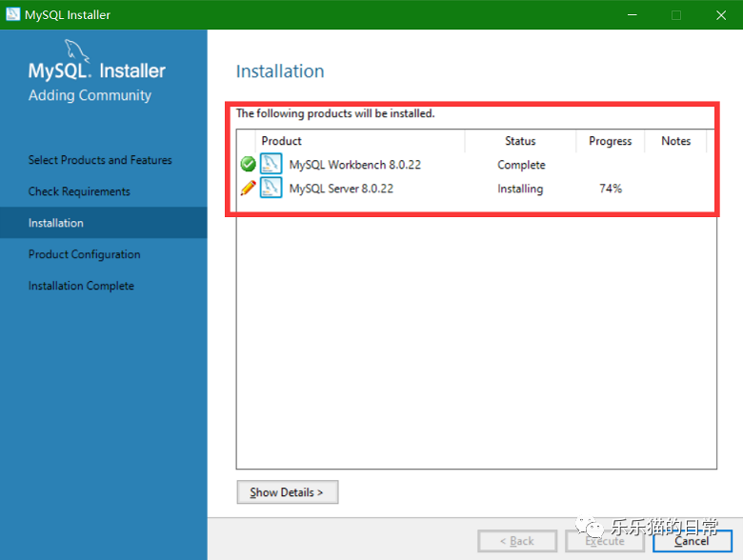The image size is (743, 560).
Task: Click the Notes column header
Action: tap(675, 141)
